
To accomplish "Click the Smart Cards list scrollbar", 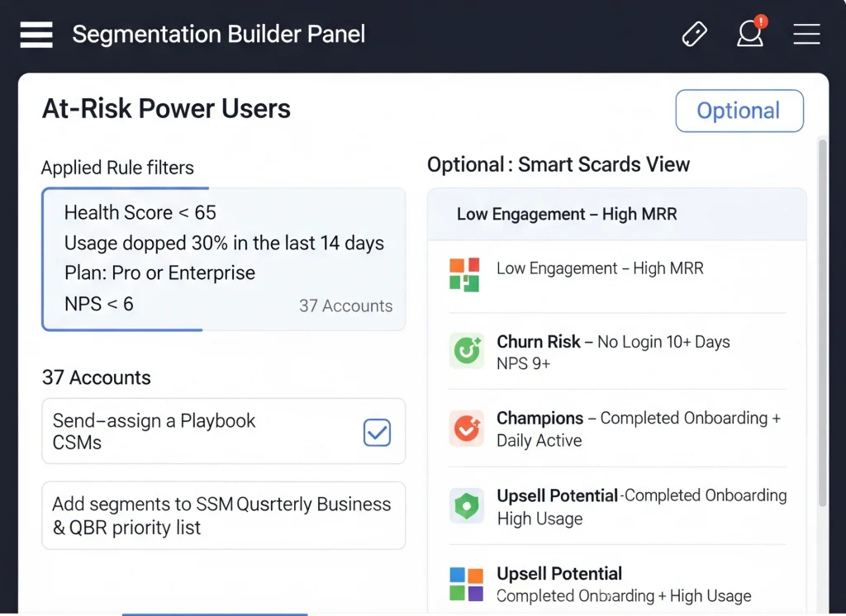I will pyautogui.click(x=822, y=322).
